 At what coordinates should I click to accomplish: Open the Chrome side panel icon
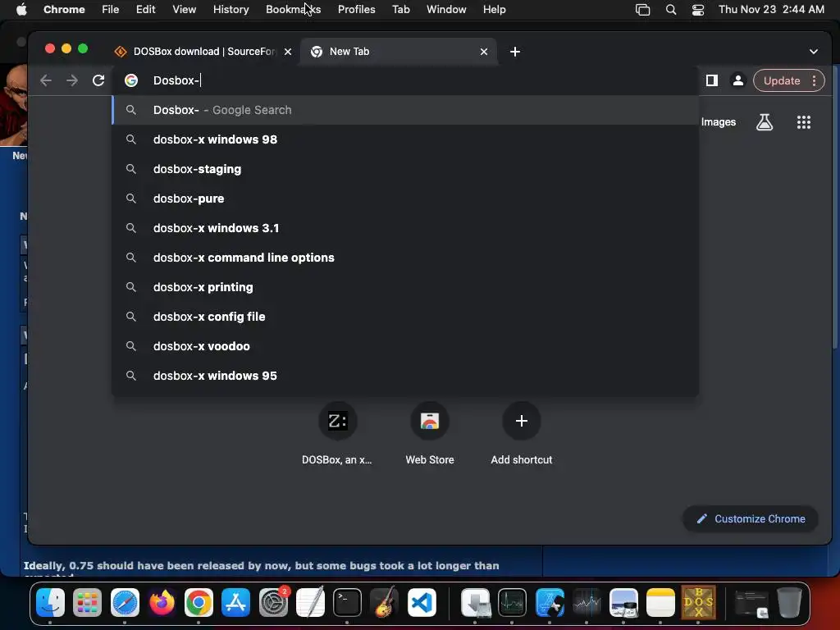711,80
